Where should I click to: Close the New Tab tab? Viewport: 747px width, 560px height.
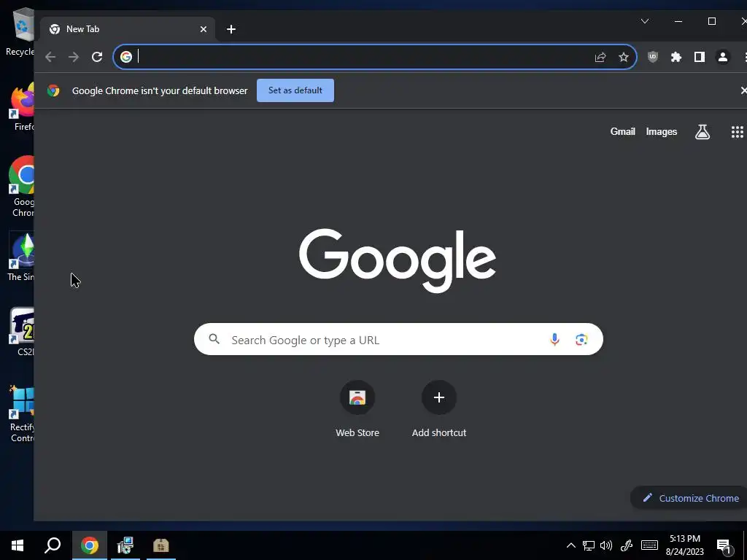tap(204, 29)
